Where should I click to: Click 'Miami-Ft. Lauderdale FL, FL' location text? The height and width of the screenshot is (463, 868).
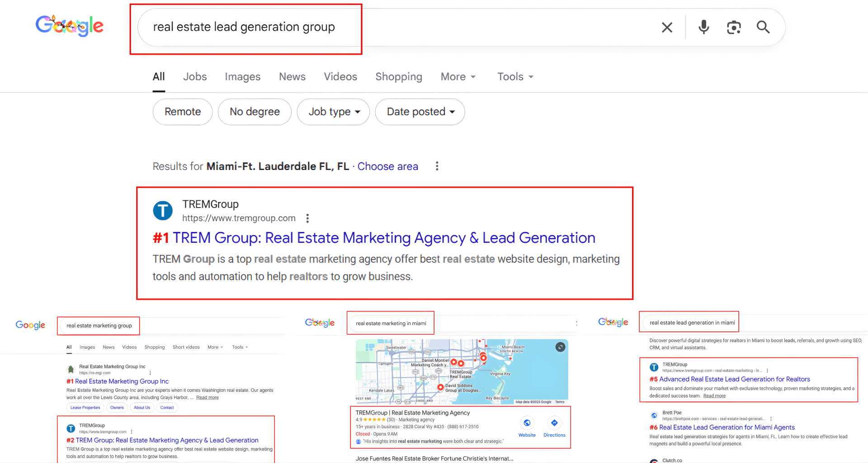pos(278,166)
